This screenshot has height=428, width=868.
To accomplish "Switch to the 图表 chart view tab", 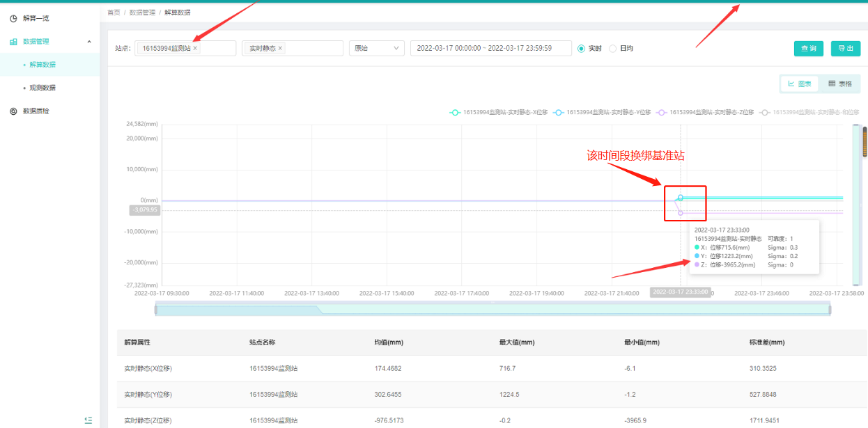I will (x=800, y=84).
